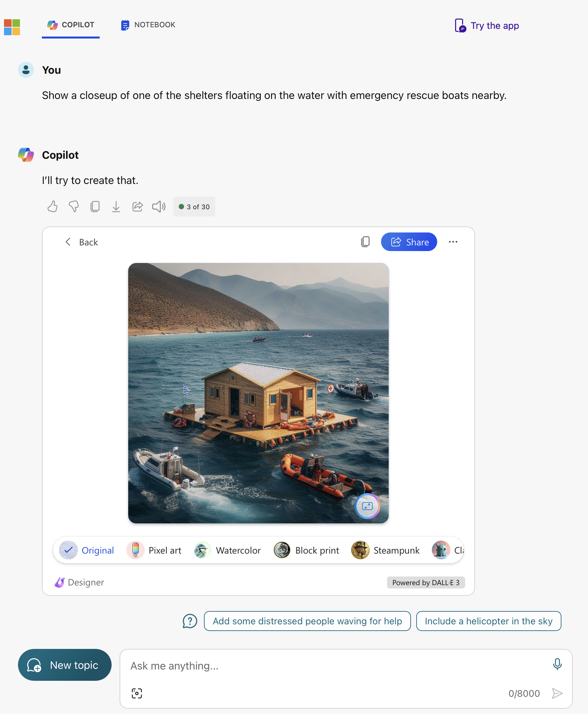Open the question mark suggestions help icon
This screenshot has width=588, height=714.
coord(190,621)
